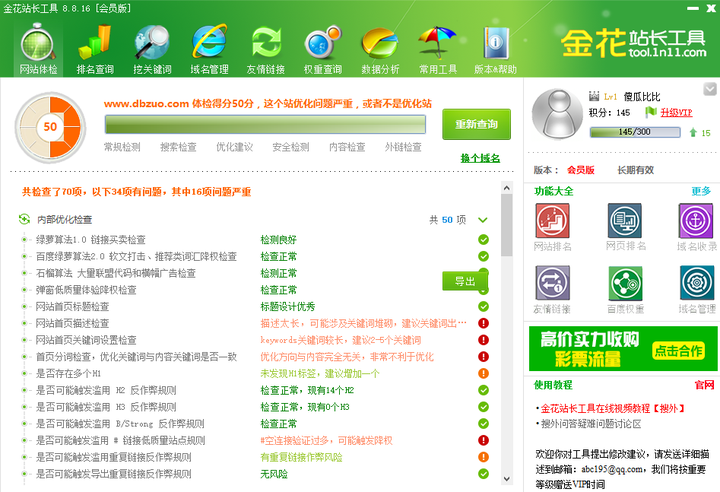Click the red warning icon for 网站首页描述检查
The height and width of the screenshot is (492, 720).
pyautogui.click(x=483, y=323)
